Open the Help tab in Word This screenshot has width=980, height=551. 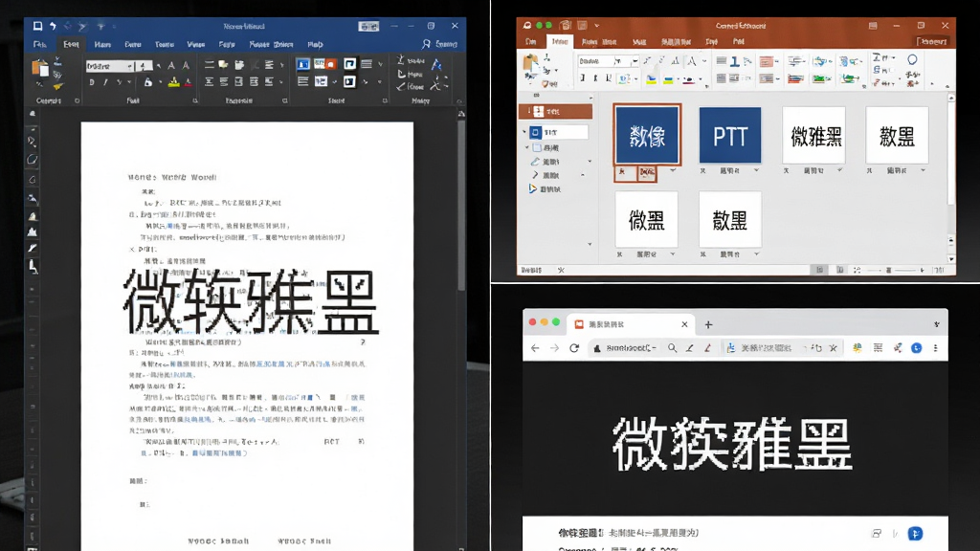tap(316, 44)
